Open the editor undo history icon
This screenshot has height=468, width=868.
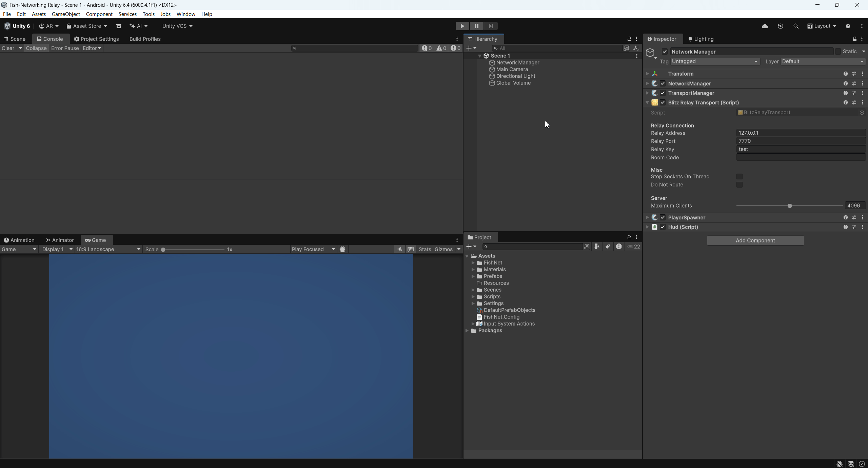(x=781, y=26)
